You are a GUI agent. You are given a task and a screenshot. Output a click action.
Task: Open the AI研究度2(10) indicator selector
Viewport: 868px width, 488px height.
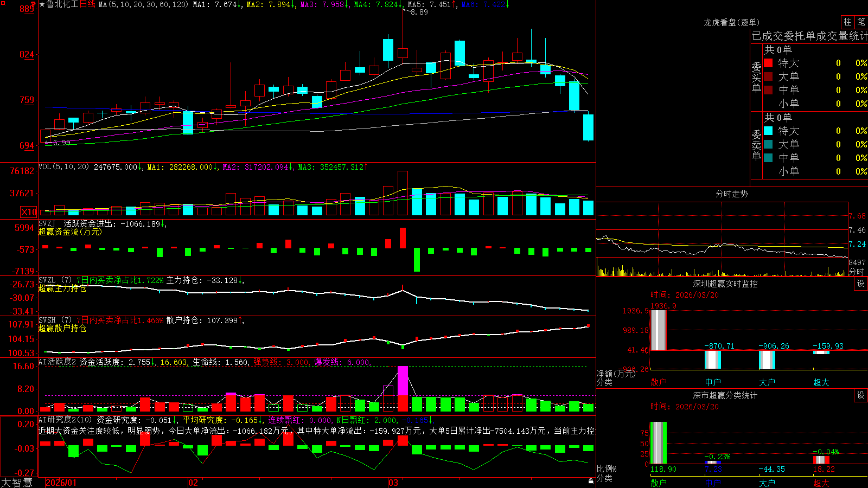click(x=66, y=420)
